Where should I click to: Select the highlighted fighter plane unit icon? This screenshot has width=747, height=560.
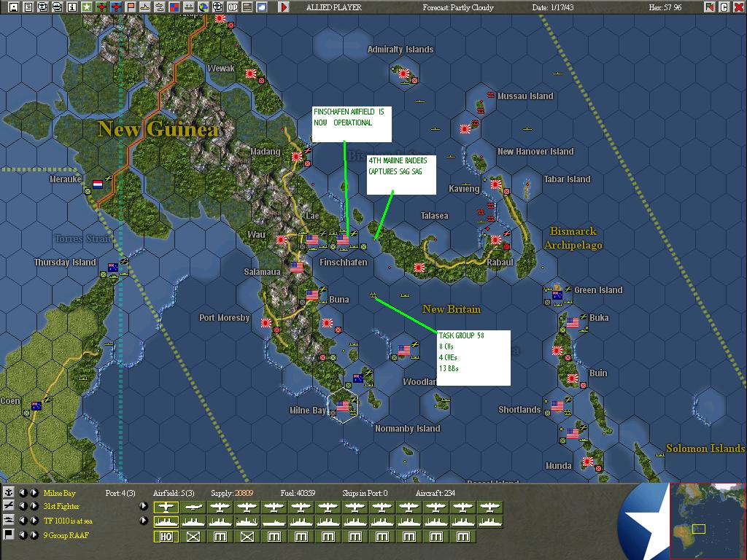click(x=166, y=507)
